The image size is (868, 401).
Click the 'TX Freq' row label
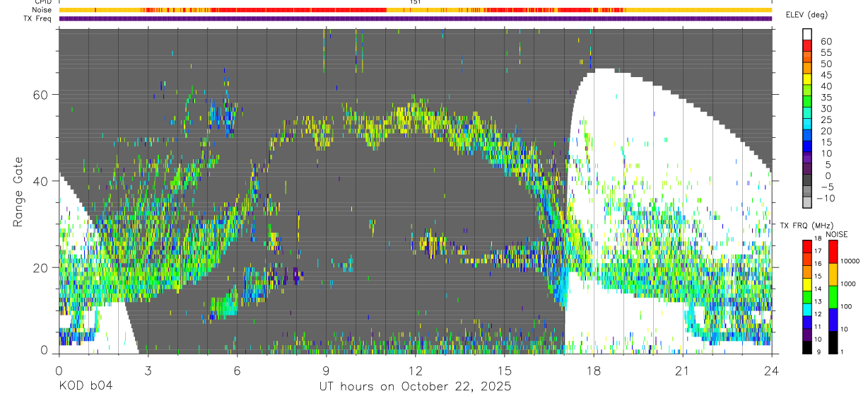coord(38,18)
